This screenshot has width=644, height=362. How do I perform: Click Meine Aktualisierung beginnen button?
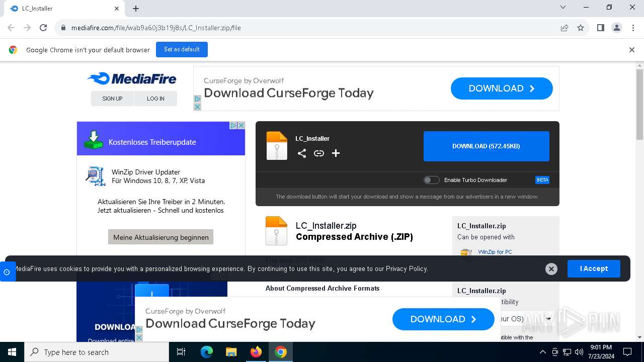(x=160, y=237)
